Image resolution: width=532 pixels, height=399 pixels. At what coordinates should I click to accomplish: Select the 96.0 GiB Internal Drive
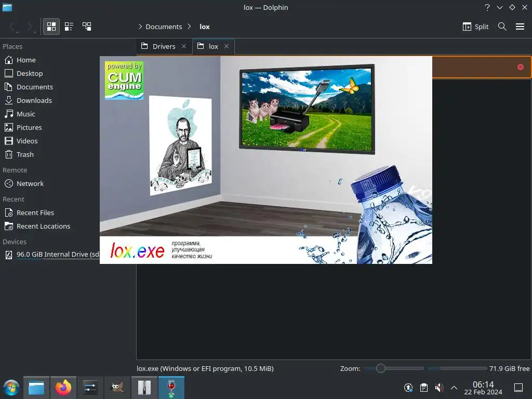[x=50, y=255]
